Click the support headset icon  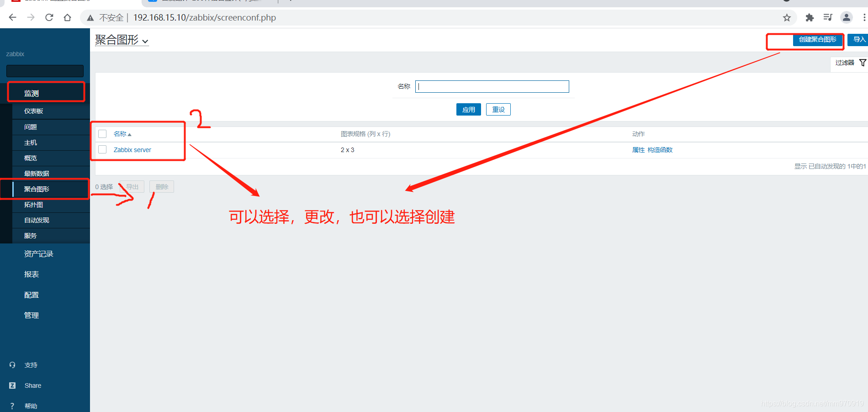click(12, 365)
